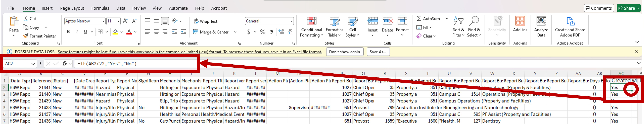
Task: Open the General number format dropdown
Action: [x=291, y=21]
